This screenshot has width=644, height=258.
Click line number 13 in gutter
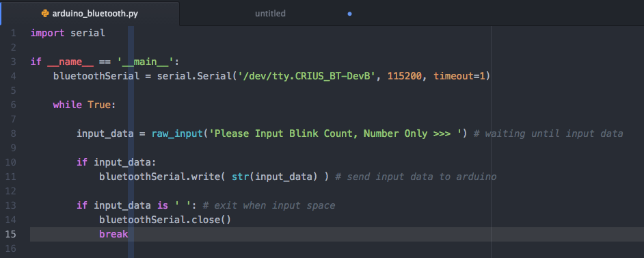point(11,205)
